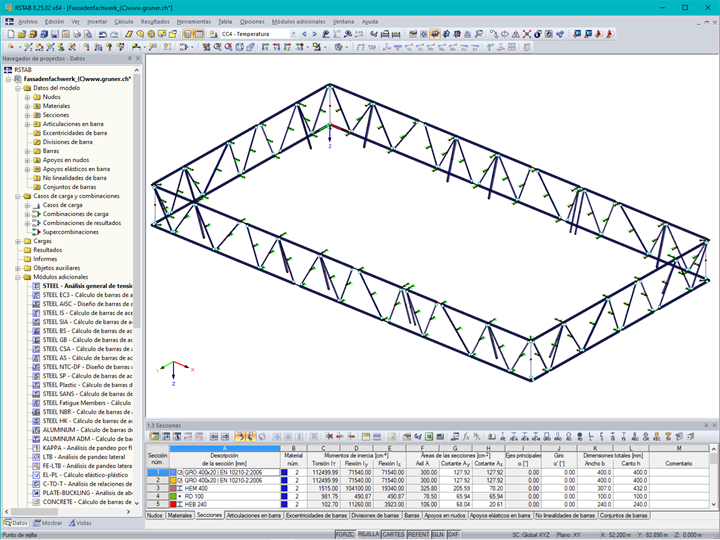Expand the Objetos auxiliares tree node

18,268
